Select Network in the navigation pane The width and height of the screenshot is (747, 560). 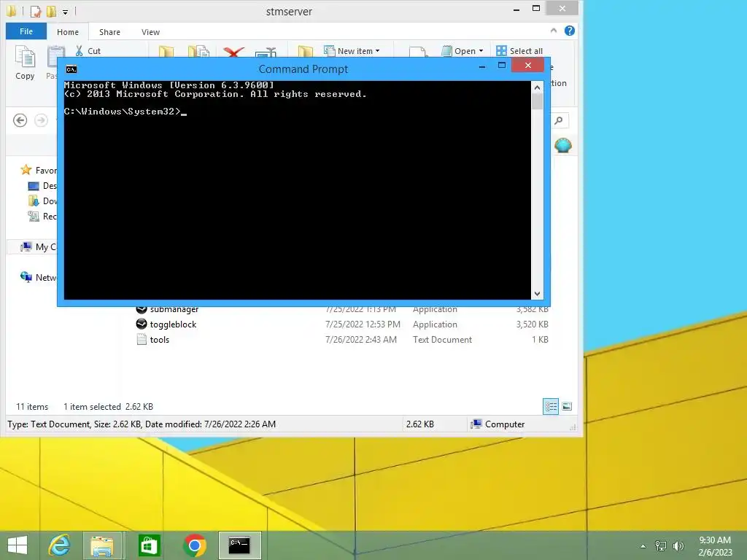tap(38, 277)
